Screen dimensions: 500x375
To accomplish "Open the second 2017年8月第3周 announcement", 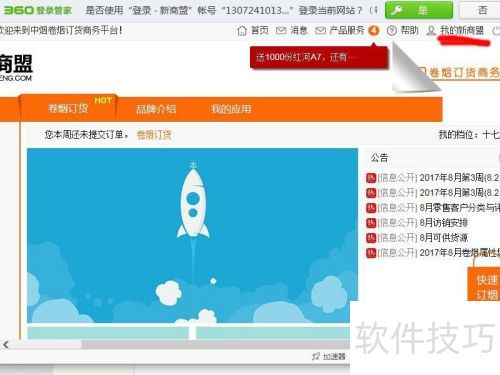I will 459,193.
